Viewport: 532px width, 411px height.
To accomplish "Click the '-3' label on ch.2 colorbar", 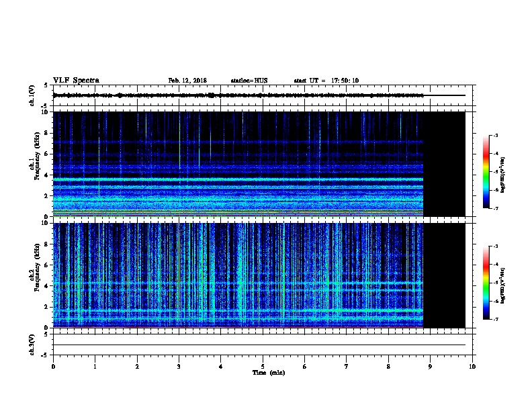I will (495, 246).
